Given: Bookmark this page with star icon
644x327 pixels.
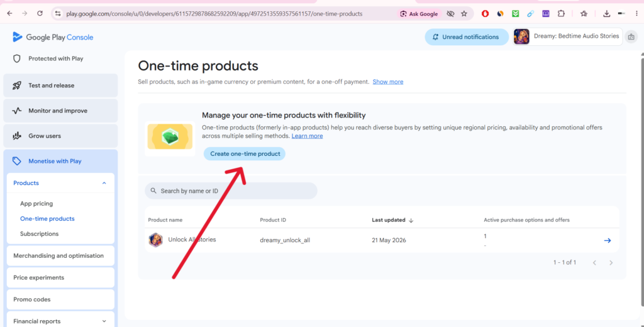Looking at the screenshot, I should (x=464, y=14).
